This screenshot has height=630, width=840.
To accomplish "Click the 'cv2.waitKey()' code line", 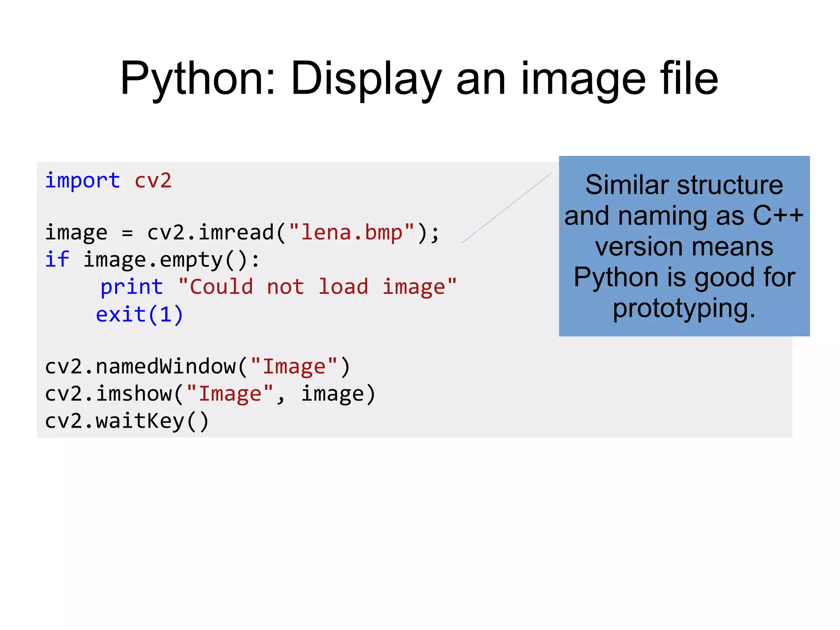I will click(x=127, y=422).
